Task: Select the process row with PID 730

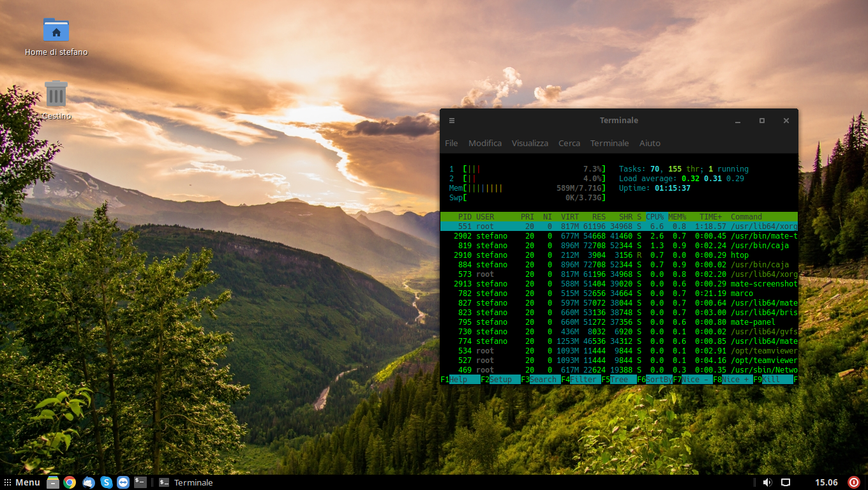Action: point(619,332)
